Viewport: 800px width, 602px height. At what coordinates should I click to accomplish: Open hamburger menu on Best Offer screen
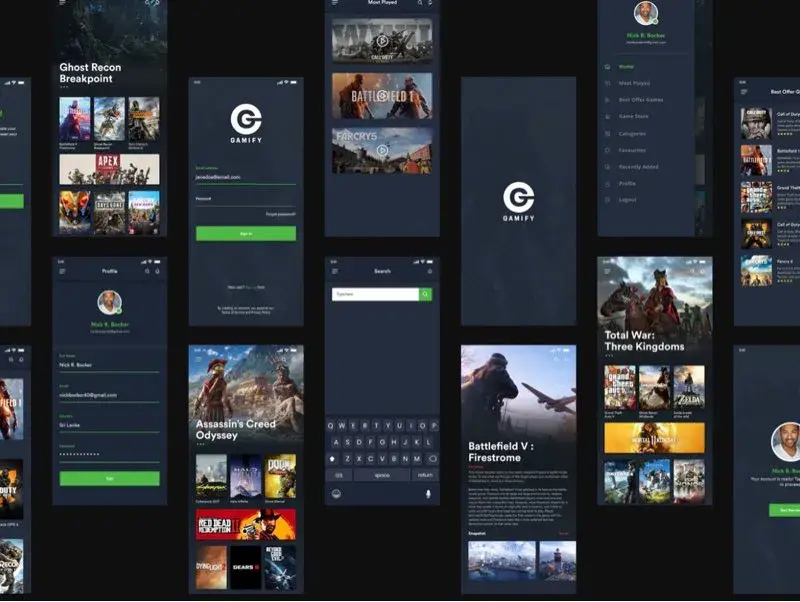(744, 92)
